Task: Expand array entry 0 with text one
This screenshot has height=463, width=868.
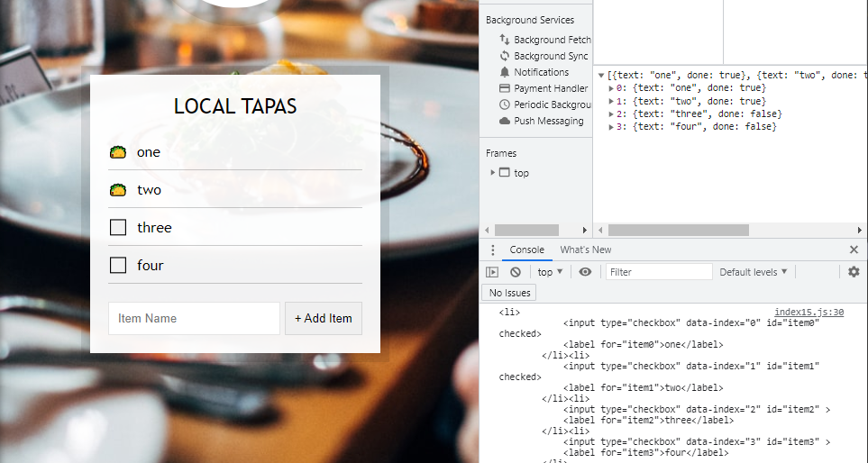Action: [x=611, y=88]
